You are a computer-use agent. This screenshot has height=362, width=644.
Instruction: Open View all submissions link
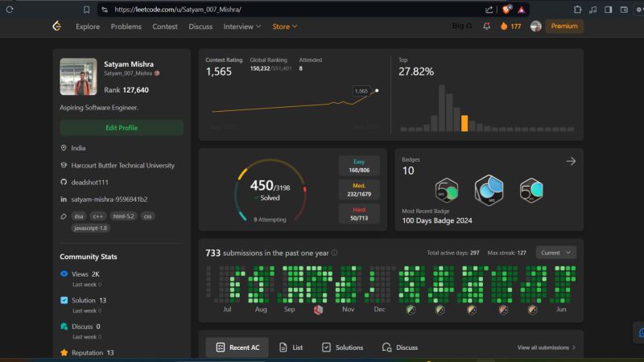pyautogui.click(x=547, y=348)
